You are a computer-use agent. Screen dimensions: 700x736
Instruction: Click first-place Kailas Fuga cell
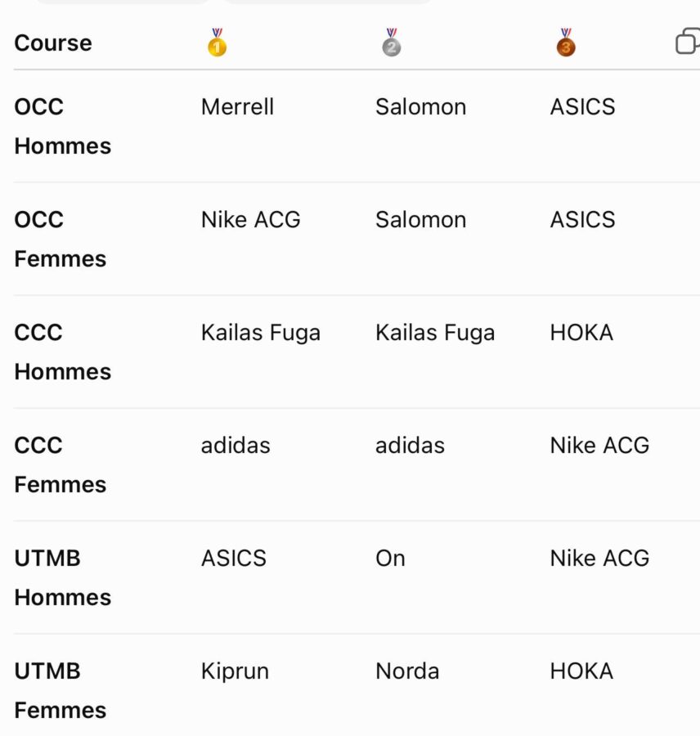coord(261,334)
